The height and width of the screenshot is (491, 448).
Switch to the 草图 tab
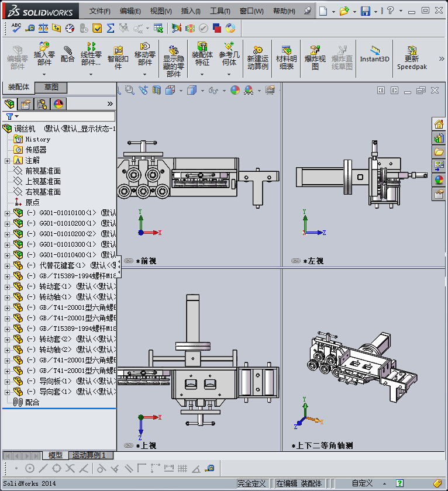(x=51, y=87)
